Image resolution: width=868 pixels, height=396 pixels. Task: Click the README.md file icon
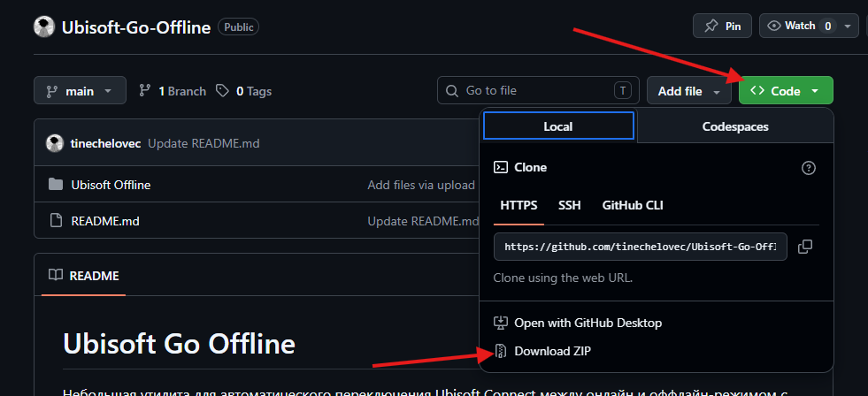tap(56, 221)
